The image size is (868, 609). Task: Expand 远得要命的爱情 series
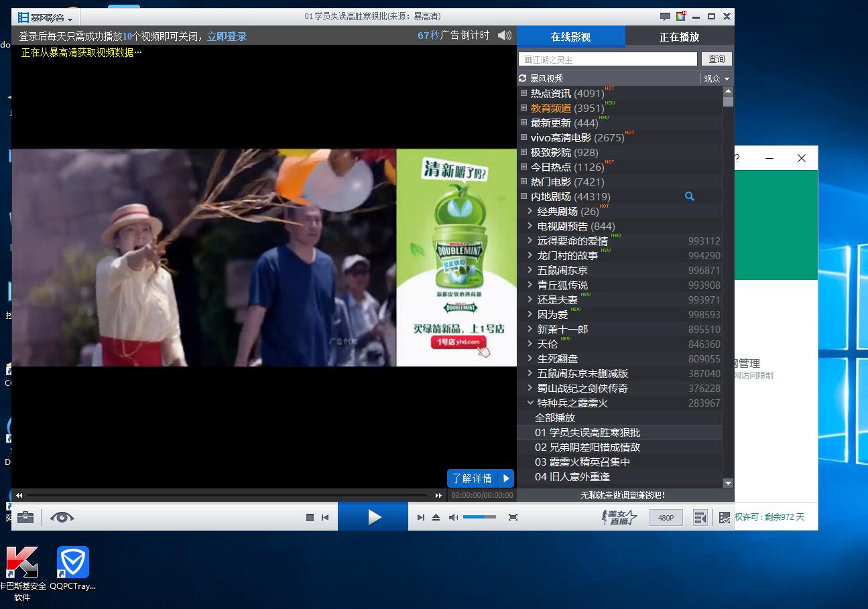tap(530, 241)
